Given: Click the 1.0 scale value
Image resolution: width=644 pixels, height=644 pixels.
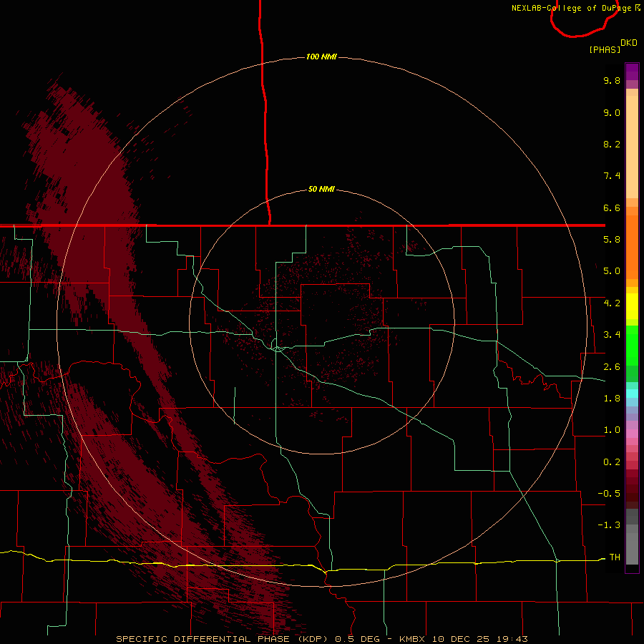Looking at the screenshot, I should click(x=612, y=430).
